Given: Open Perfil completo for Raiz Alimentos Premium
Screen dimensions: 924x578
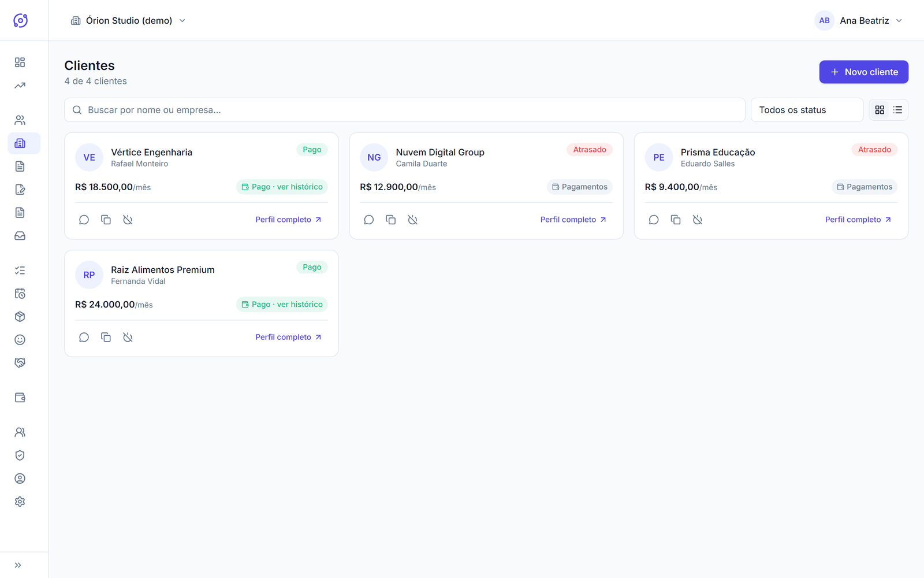Looking at the screenshot, I should (289, 337).
